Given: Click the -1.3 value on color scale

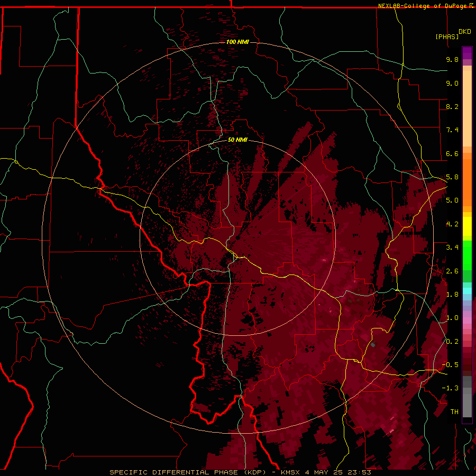Looking at the screenshot, I should 450,388.
